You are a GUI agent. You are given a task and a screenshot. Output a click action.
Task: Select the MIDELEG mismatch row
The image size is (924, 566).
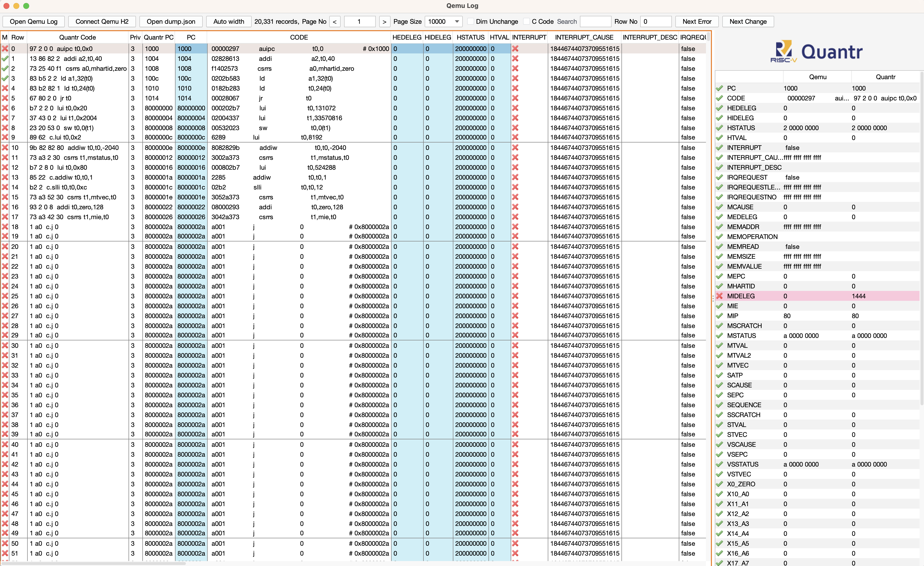[817, 296]
